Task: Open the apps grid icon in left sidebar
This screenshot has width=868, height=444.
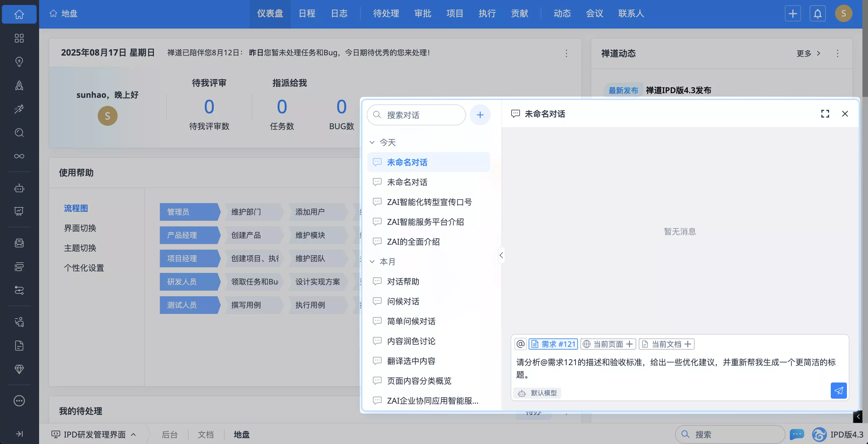Action: click(19, 38)
